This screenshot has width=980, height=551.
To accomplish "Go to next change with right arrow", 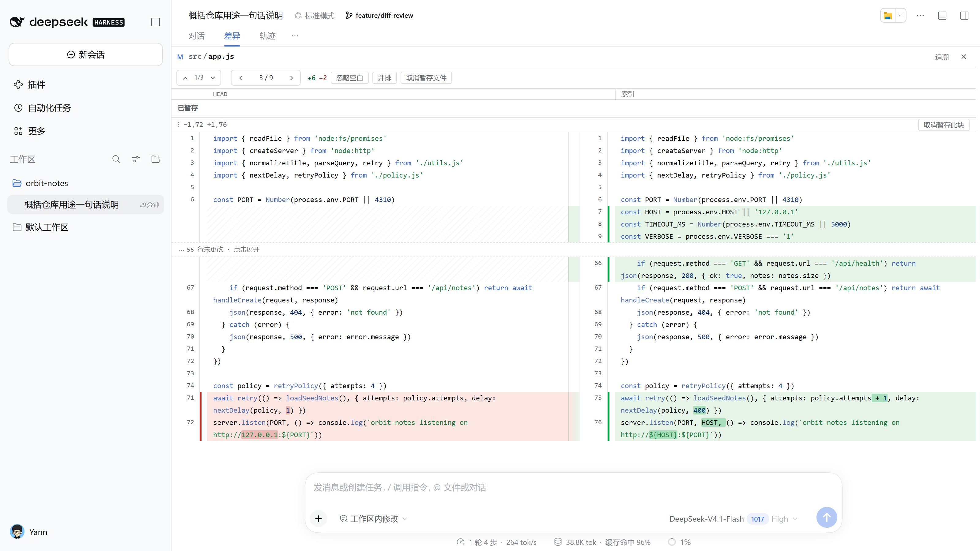I will [x=292, y=78].
